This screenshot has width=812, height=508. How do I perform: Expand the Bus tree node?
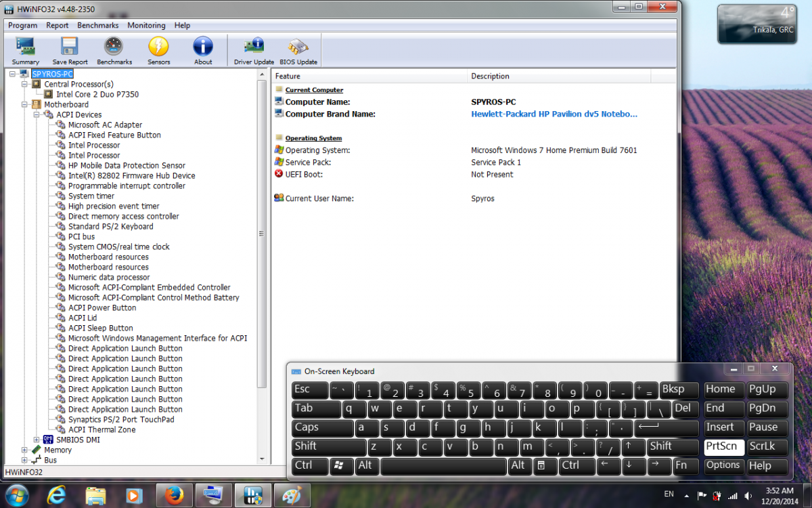coord(25,460)
